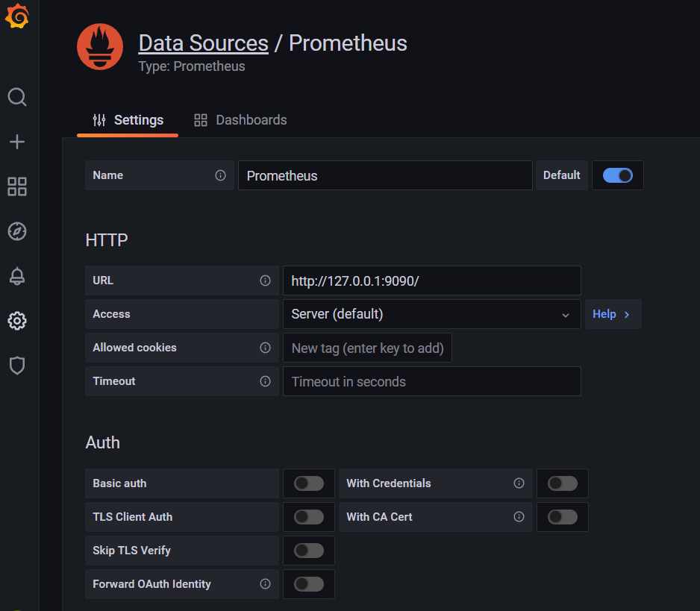Viewport: 700px width, 611px height.
Task: Open Dashboards grid icon in sidebar
Action: [17, 187]
